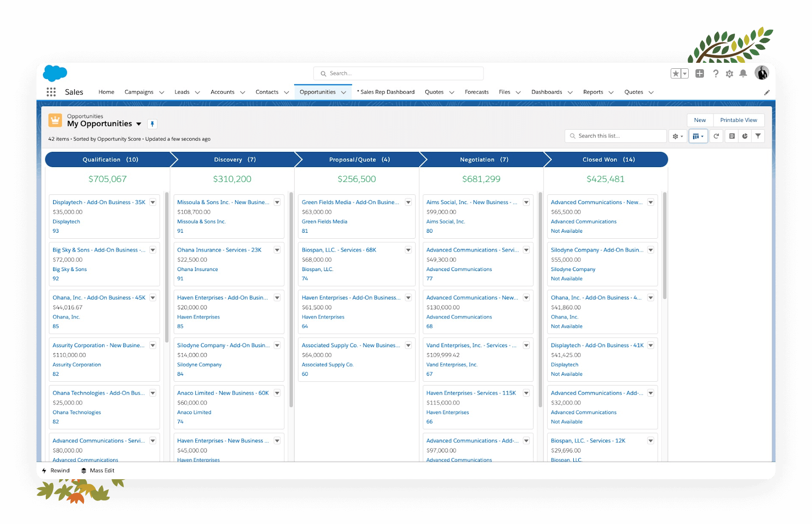This screenshot has width=812, height=524.
Task: Go to the Home tab
Action: (x=106, y=92)
